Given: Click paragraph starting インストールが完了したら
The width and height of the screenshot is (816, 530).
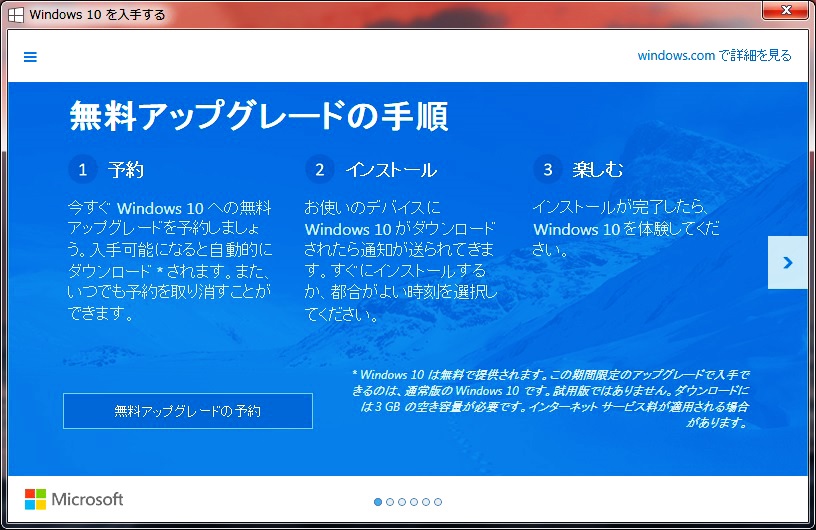Looking at the screenshot, I should tap(626, 229).
